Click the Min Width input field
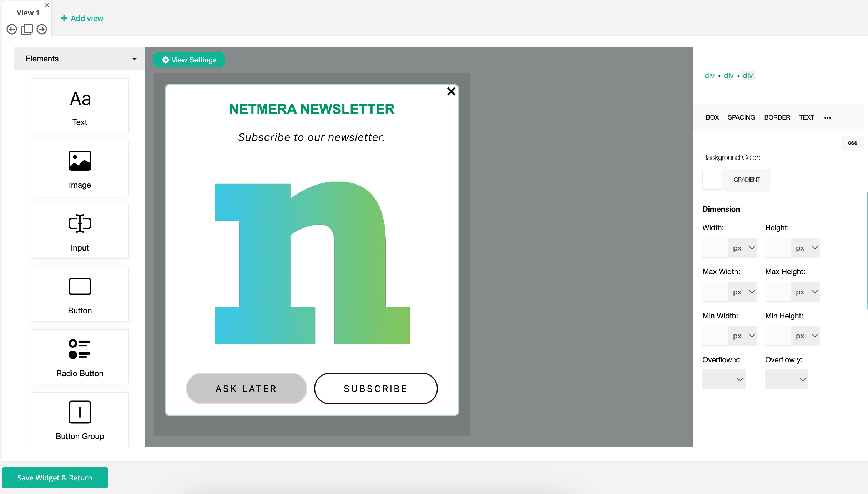868x494 pixels. coord(715,336)
